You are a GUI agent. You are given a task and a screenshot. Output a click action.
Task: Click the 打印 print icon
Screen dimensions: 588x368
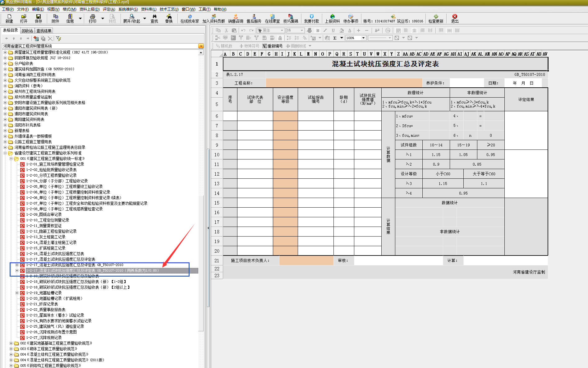(92, 19)
